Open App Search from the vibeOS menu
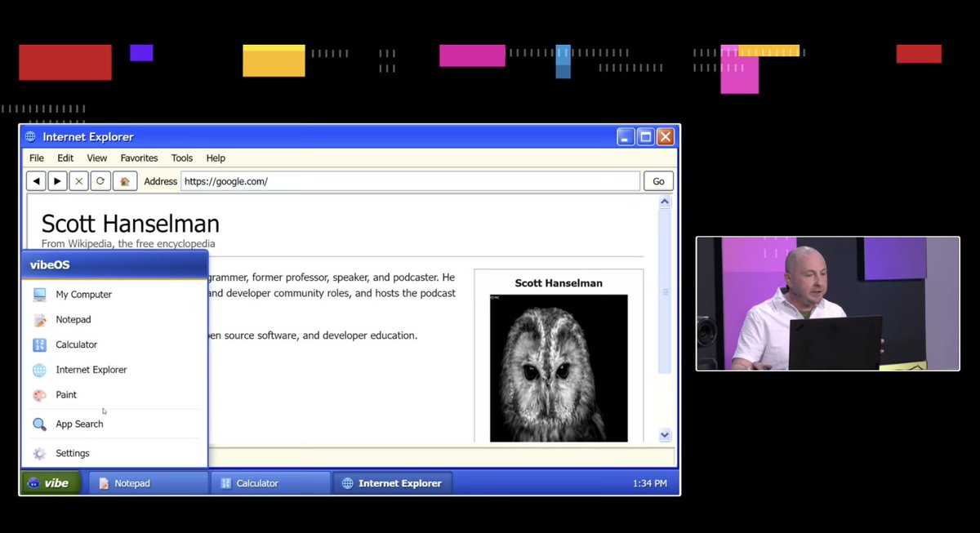Viewport: 980px width, 533px height. click(114, 424)
